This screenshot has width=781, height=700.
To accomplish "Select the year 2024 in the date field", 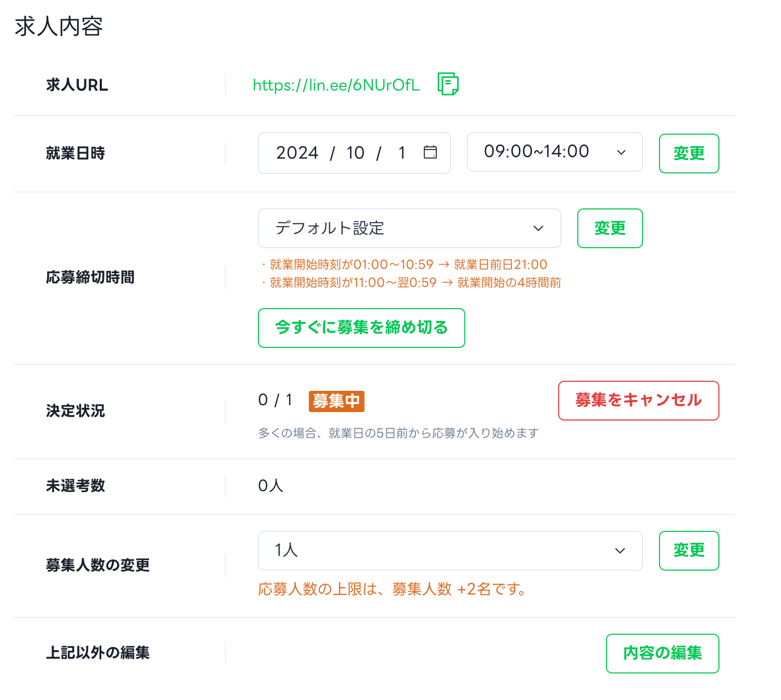I will pyautogui.click(x=297, y=153).
